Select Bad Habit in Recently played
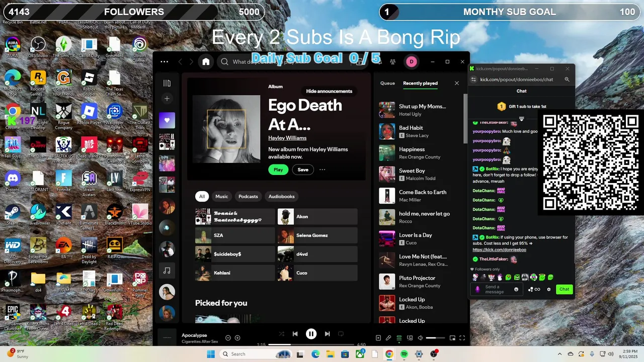Screen dimensions: 644x362 pos(420,132)
